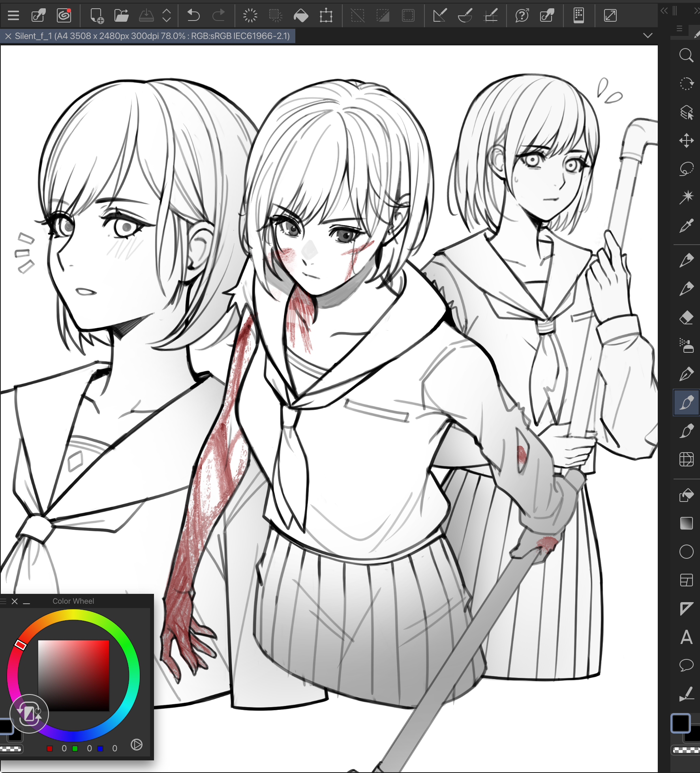The image size is (700, 773).
Task: Click the hue ring marker on Color Wheel
Action: coord(21,645)
